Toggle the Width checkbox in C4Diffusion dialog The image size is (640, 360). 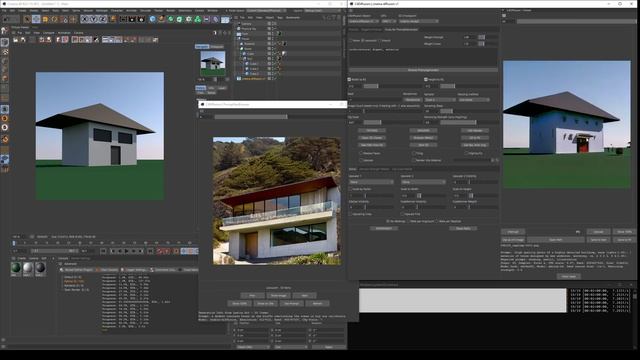click(x=349, y=80)
